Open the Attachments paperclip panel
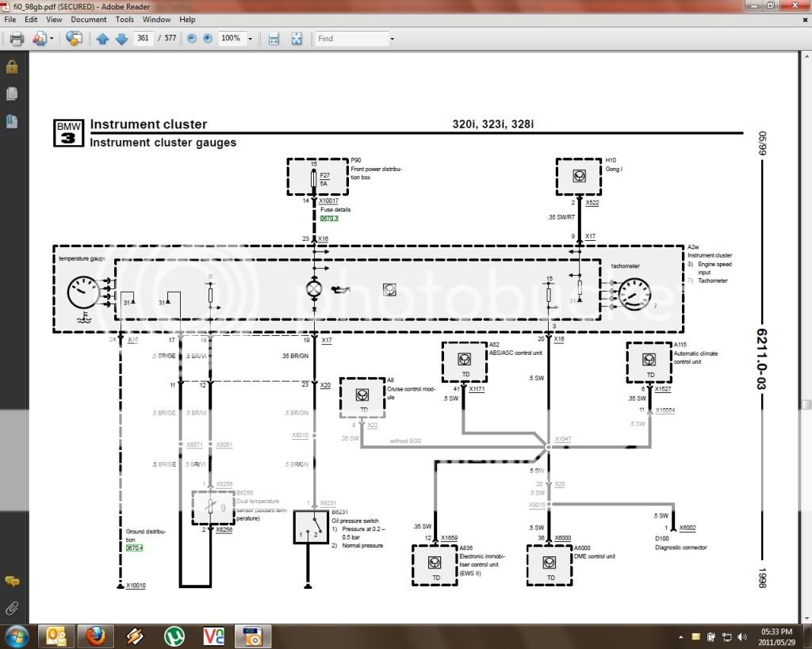This screenshot has width=812, height=649. [x=12, y=608]
